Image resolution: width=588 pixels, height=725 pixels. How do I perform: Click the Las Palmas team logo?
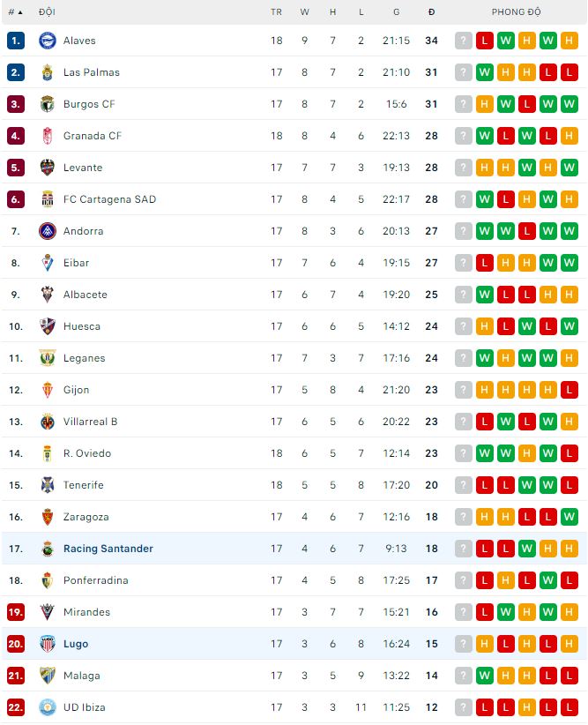[48, 72]
